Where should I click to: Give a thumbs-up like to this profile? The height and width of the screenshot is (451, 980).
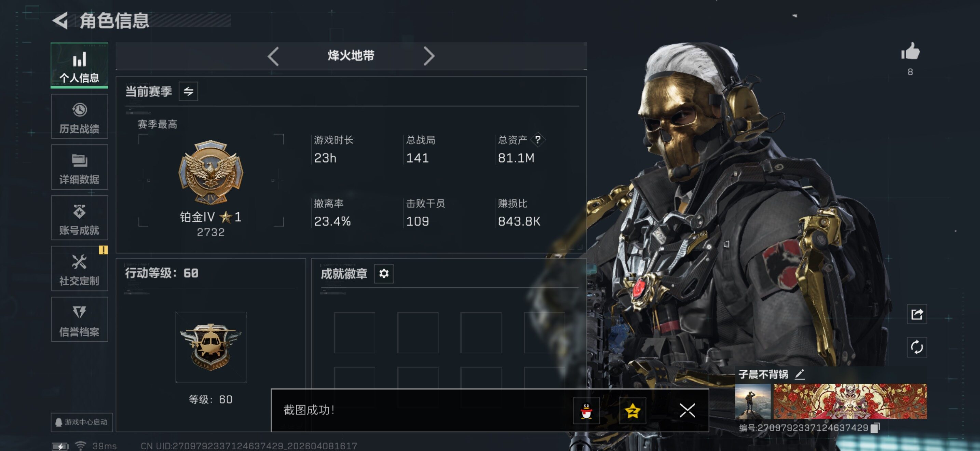click(x=910, y=51)
